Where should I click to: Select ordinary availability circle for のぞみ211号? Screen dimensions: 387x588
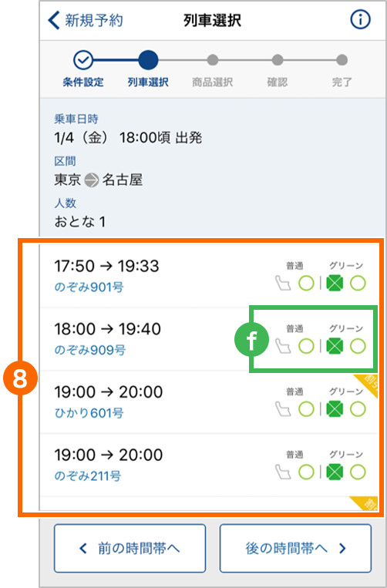306,472
